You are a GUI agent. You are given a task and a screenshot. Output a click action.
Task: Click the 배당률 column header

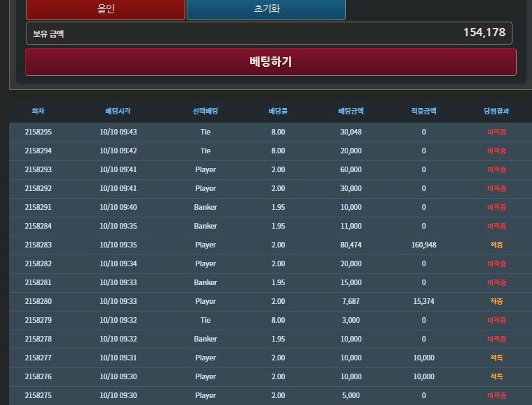tap(279, 111)
